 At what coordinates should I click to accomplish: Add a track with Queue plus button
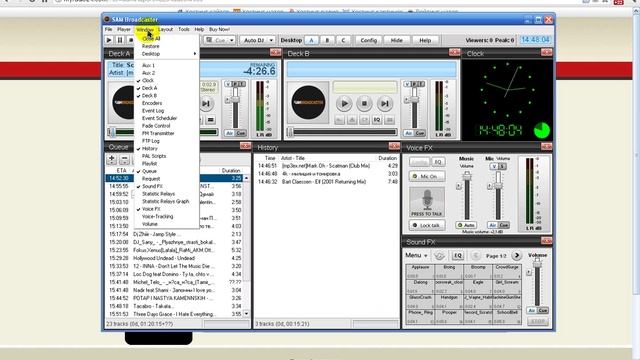(x=111, y=159)
